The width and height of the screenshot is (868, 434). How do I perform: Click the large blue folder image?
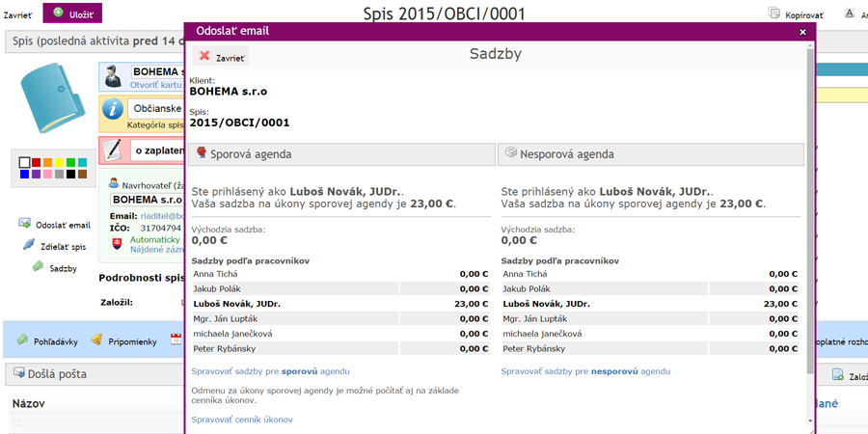click(x=54, y=98)
